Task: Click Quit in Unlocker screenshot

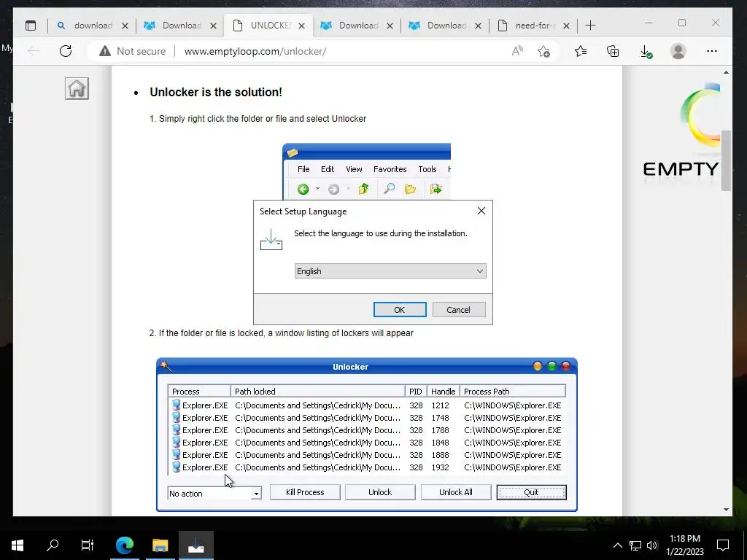Action: (531, 492)
